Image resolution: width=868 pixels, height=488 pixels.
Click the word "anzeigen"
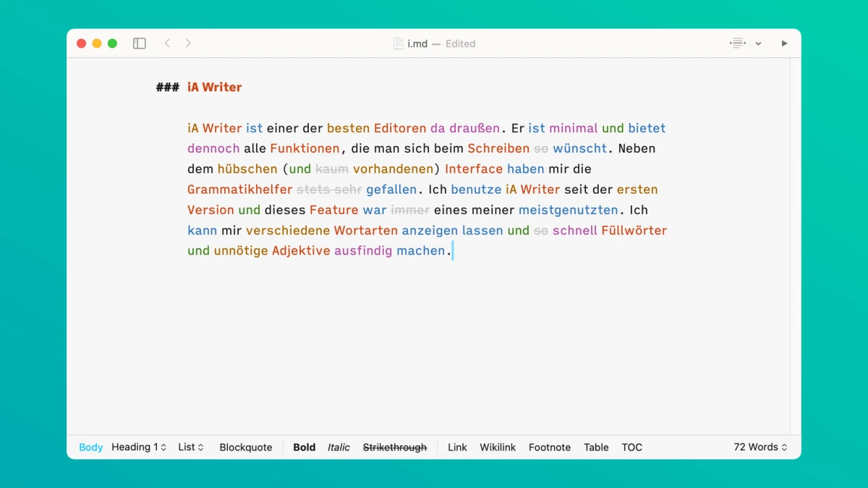point(430,231)
